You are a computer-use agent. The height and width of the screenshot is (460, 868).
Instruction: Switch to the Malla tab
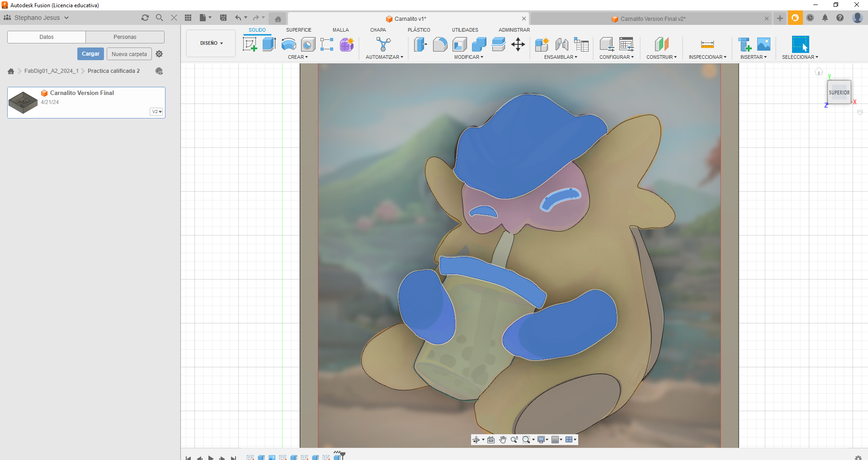[x=341, y=30]
